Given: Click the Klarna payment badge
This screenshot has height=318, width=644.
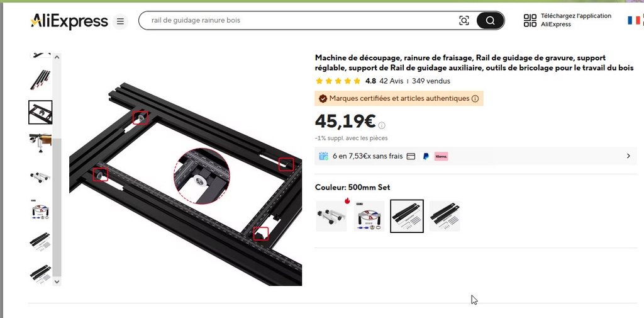Looking at the screenshot, I should coord(441,156).
